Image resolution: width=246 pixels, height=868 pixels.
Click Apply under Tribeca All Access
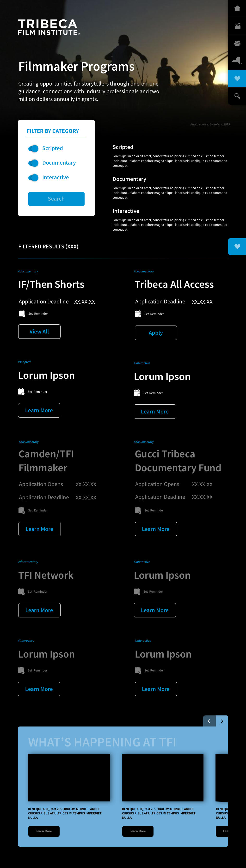point(156,332)
